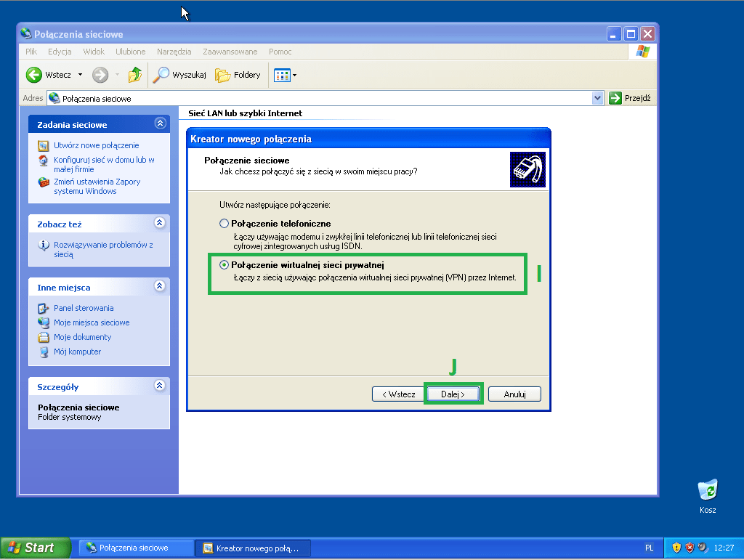Screen dimensions: 744x560
Task: Expand the address bar dropdown
Action: pos(597,98)
